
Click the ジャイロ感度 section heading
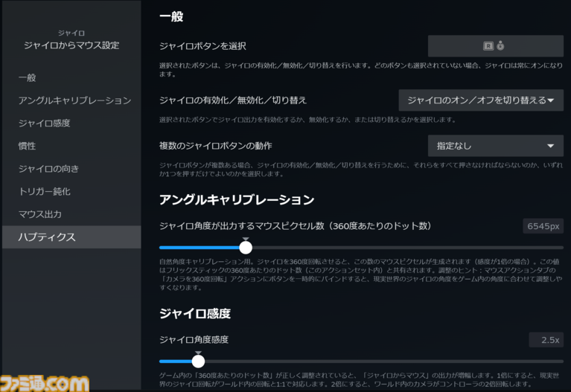(195, 313)
